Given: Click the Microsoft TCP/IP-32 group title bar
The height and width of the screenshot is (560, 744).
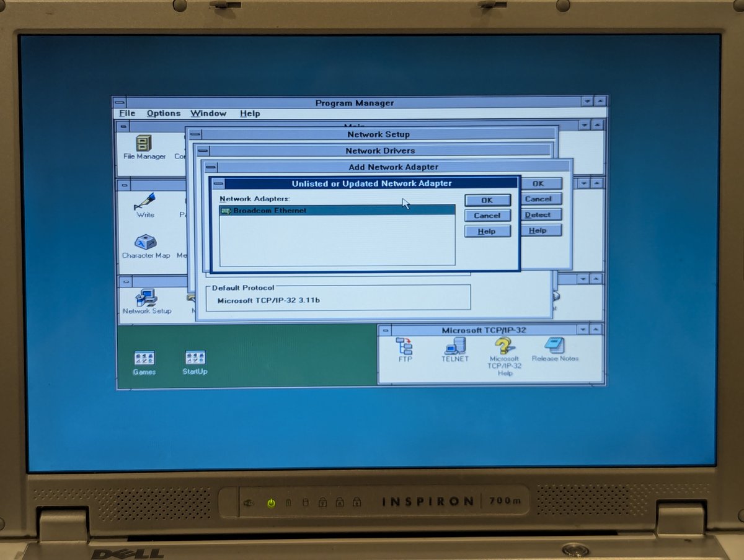Looking at the screenshot, I should pyautogui.click(x=484, y=330).
